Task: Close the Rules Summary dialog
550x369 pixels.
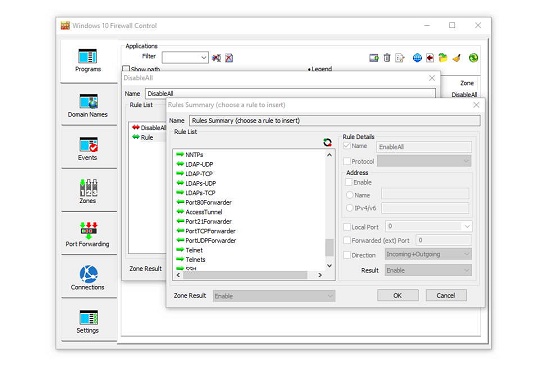Action: [476, 105]
